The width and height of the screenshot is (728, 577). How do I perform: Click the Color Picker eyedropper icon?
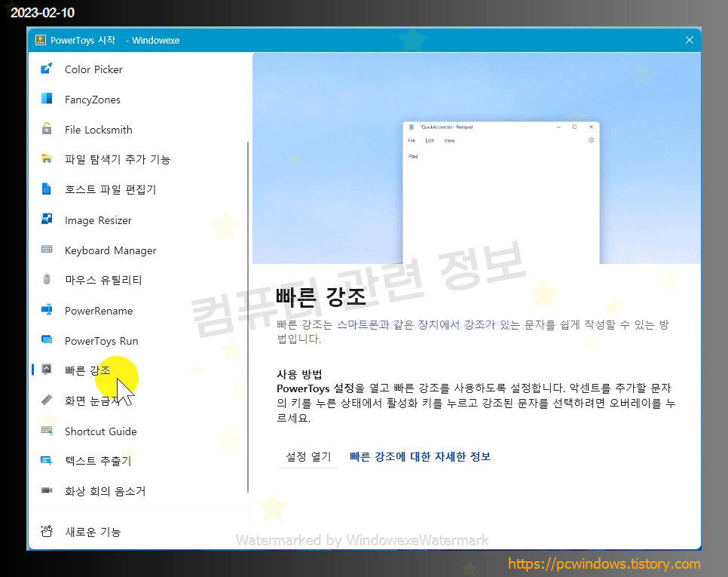tap(47, 69)
